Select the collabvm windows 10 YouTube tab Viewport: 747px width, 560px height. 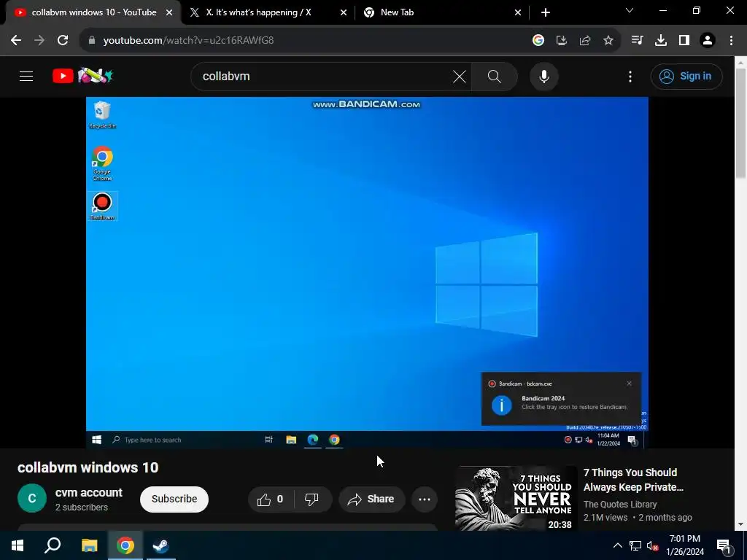tap(93, 12)
